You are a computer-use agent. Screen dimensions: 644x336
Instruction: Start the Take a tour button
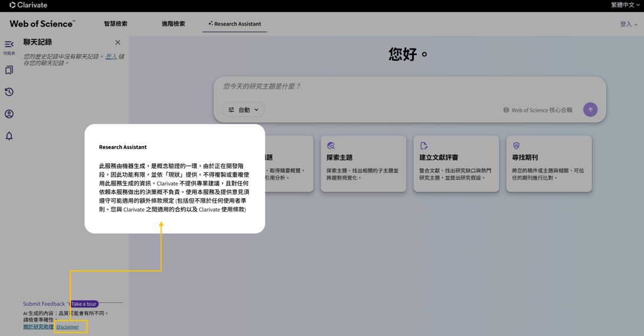coord(84,304)
